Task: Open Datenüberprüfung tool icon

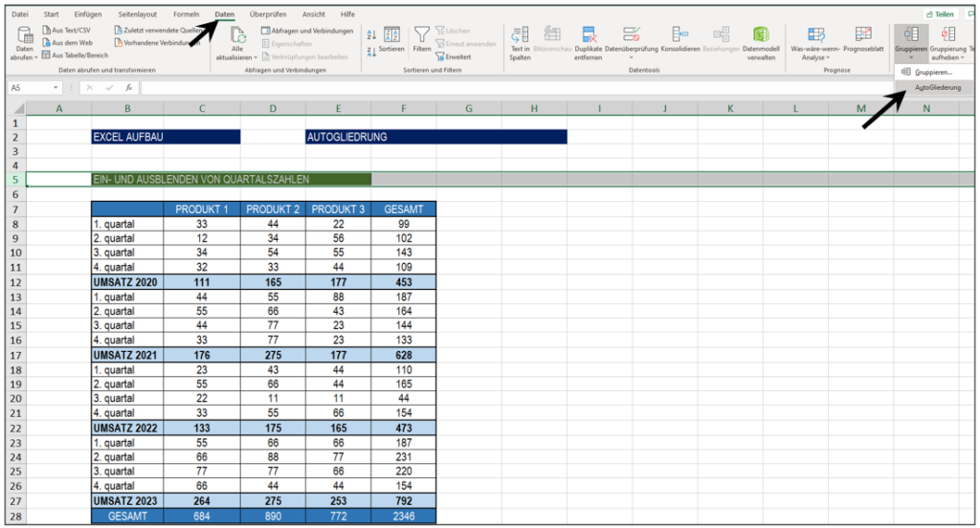Action: 632,34
